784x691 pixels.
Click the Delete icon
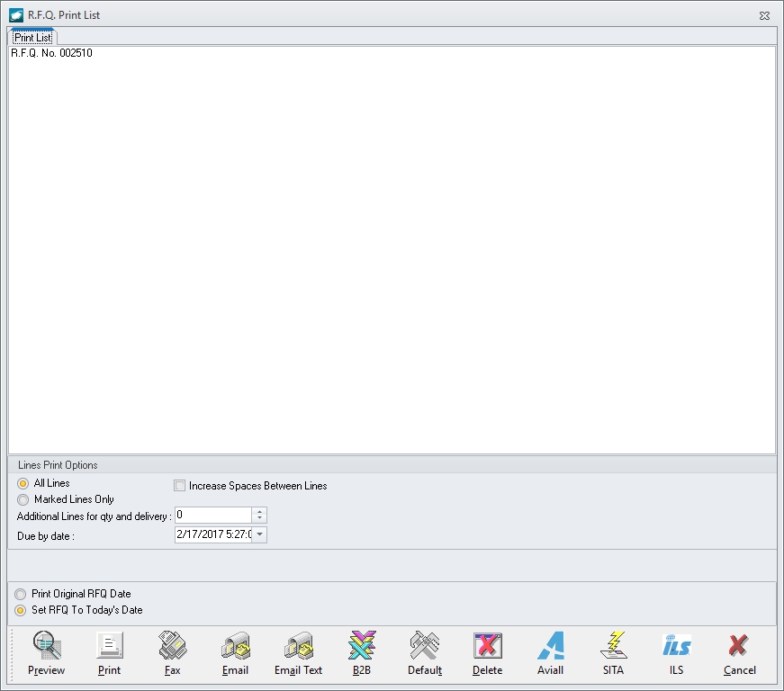click(x=487, y=645)
